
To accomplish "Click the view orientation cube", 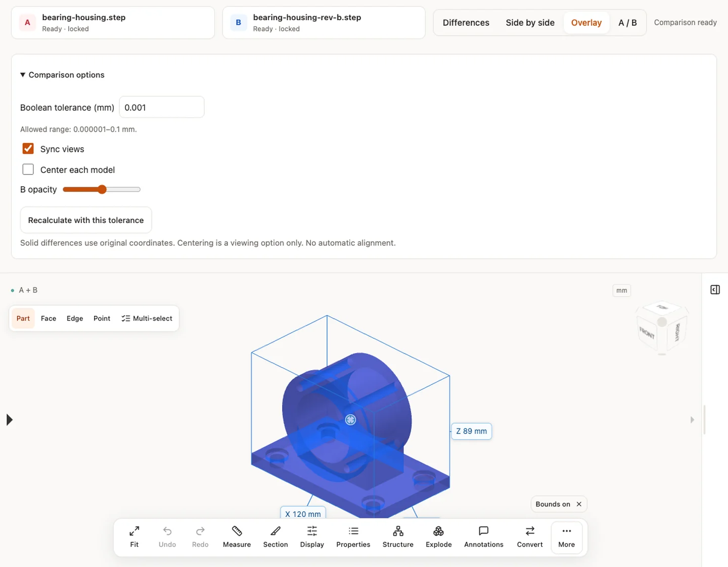I will coord(662,328).
